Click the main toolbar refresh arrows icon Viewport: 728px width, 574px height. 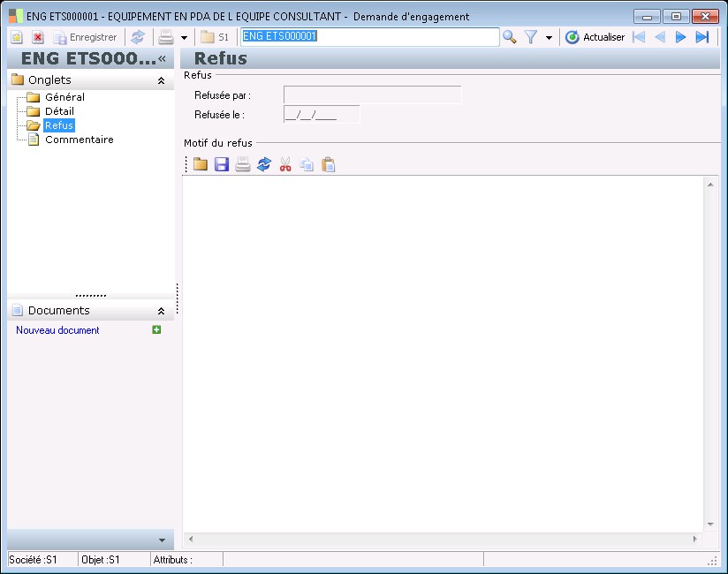coord(138,37)
